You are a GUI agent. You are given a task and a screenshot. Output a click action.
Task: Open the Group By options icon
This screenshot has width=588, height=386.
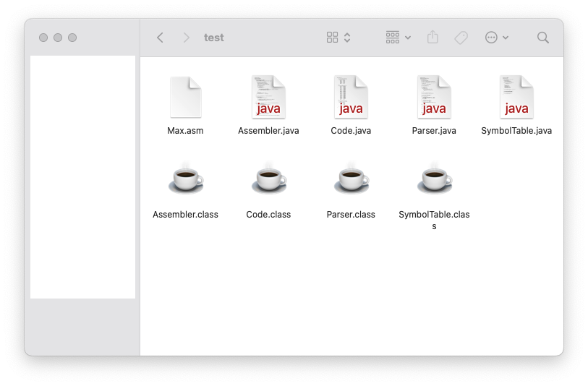coord(393,38)
